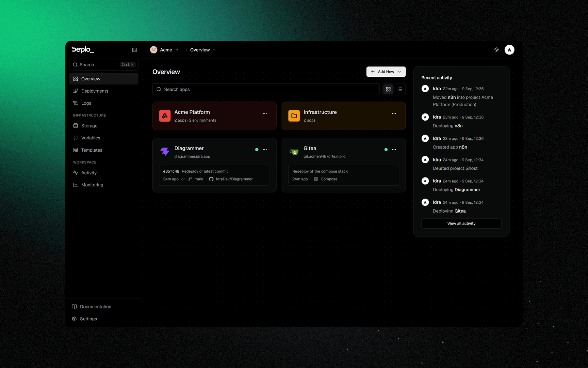This screenshot has width=588, height=368.
Task: Open Variables in the sidebar
Action: coord(104,138)
